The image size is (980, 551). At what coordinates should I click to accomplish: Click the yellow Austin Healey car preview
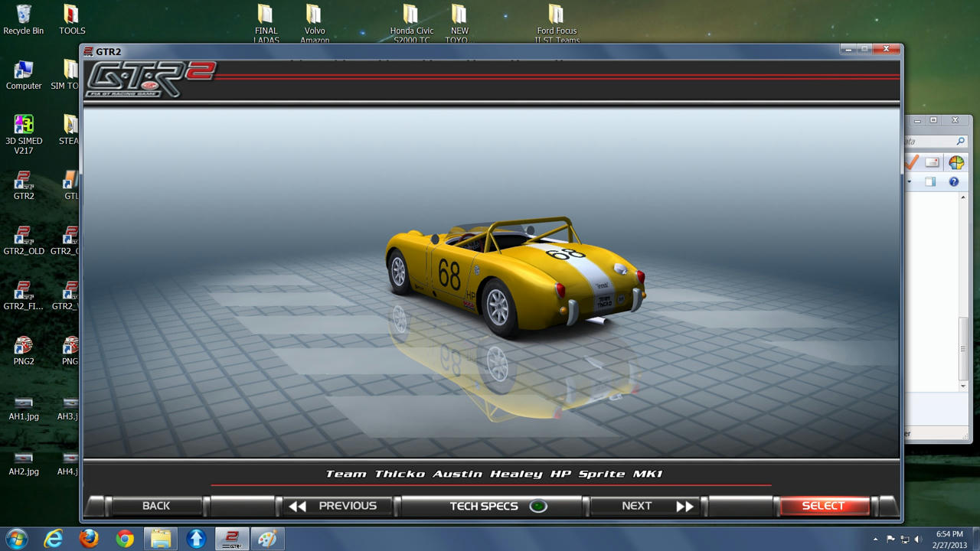tap(514, 278)
